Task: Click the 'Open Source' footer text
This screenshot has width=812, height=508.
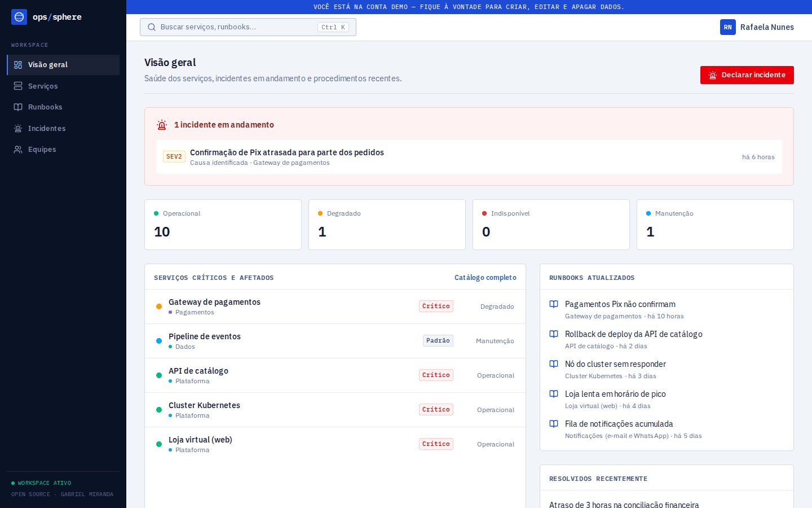Action: [x=30, y=494]
